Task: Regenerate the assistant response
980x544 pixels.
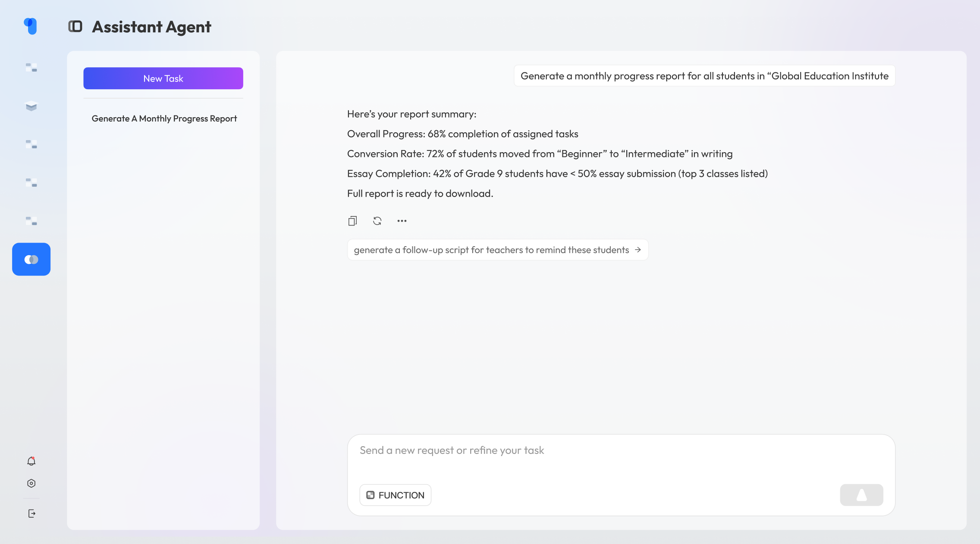Action: tap(377, 221)
